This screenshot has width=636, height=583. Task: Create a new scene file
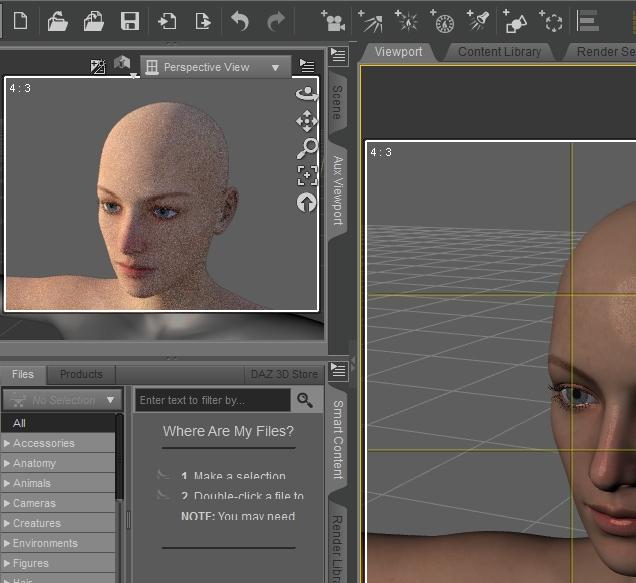[20, 21]
